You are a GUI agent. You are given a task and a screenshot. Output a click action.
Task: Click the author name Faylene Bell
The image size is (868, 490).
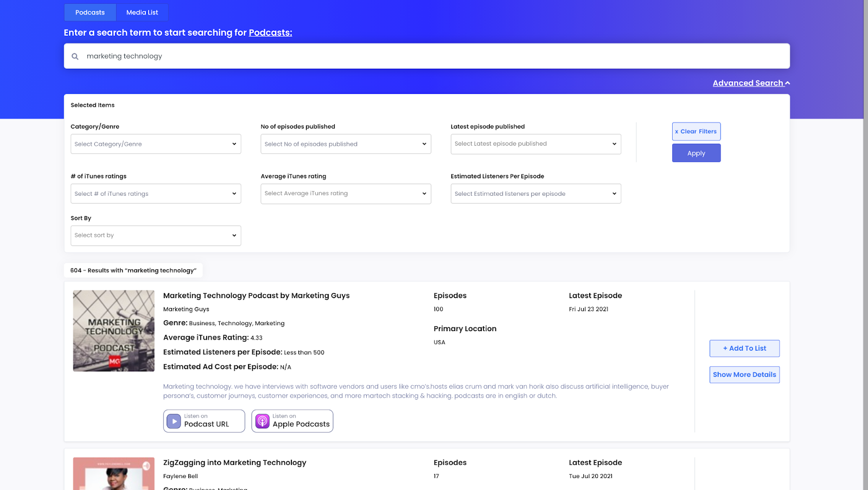(x=181, y=476)
